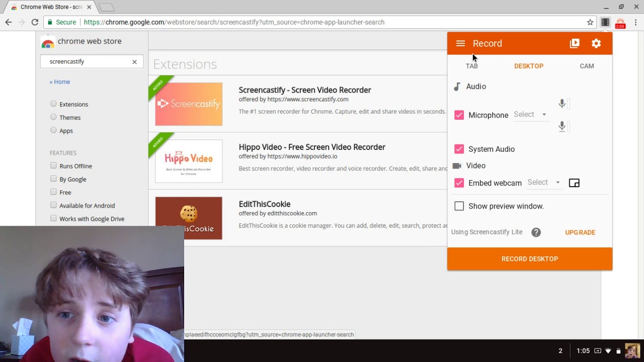Go to the Home link
This screenshot has width=644, height=362.
60,82
